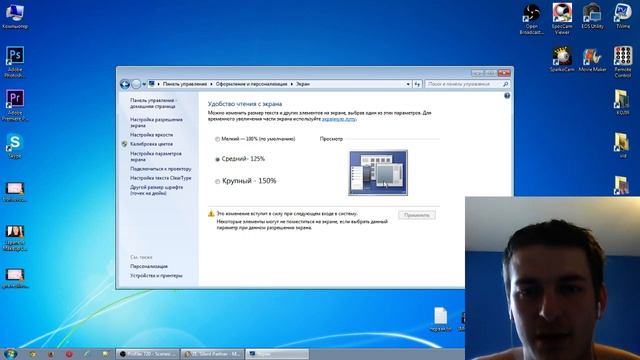Open the Windows Start button
The image size is (640, 360).
click(x=10, y=354)
